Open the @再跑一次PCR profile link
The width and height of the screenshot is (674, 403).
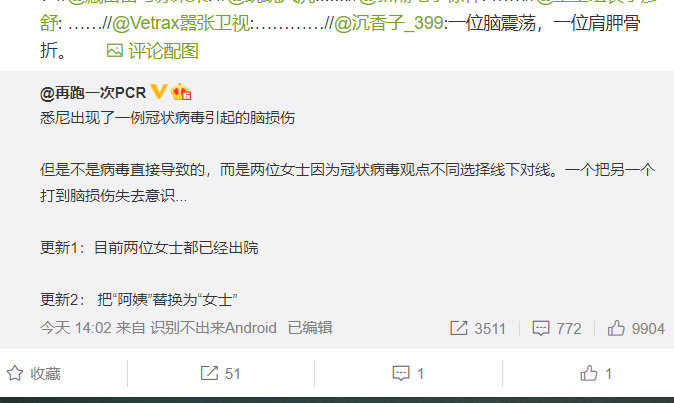tap(93, 92)
